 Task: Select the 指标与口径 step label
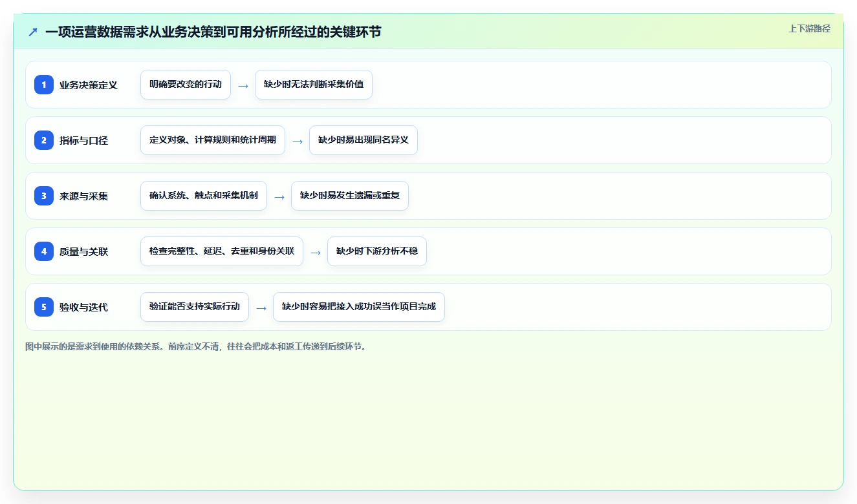[x=83, y=140]
